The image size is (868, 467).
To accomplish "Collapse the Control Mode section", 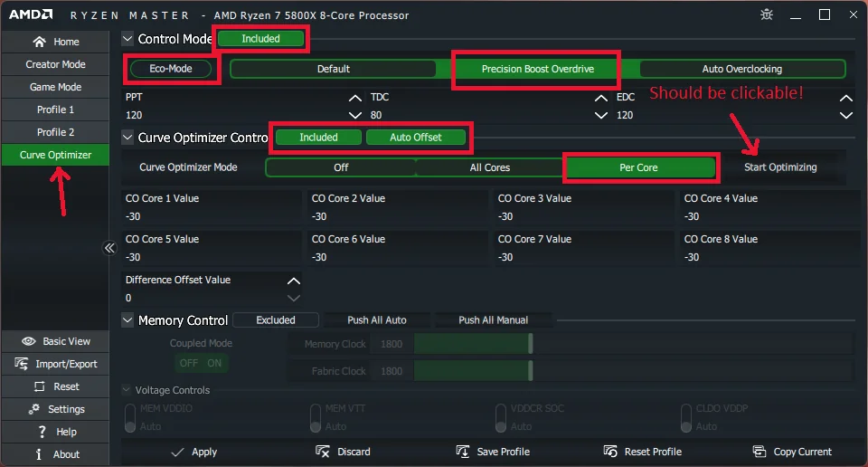I will (x=127, y=39).
